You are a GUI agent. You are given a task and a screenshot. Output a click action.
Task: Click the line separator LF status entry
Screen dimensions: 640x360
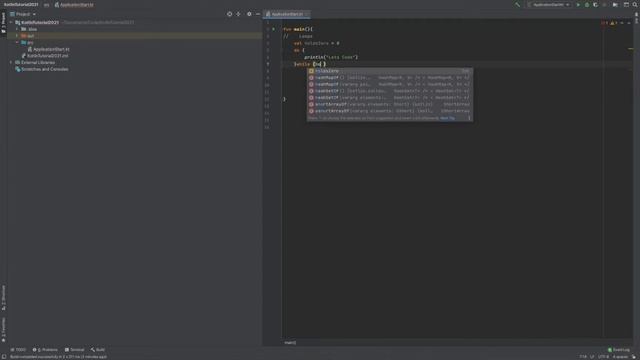pyautogui.click(x=592, y=357)
